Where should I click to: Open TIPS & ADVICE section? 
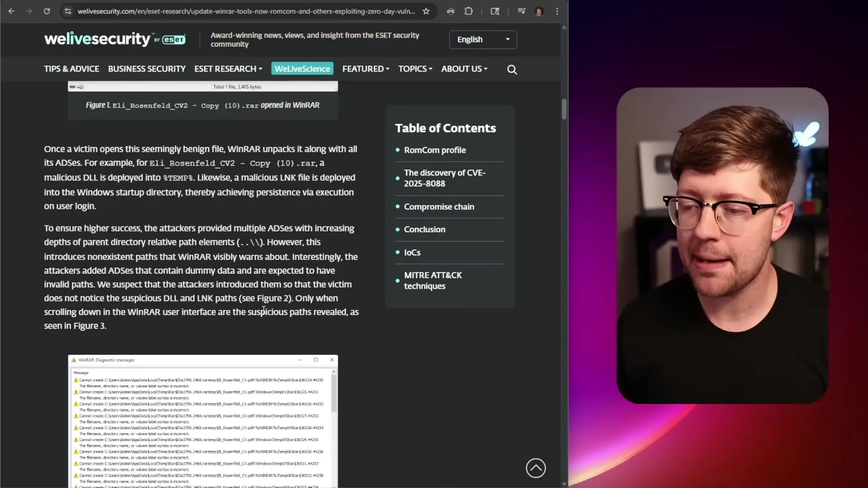71,69
